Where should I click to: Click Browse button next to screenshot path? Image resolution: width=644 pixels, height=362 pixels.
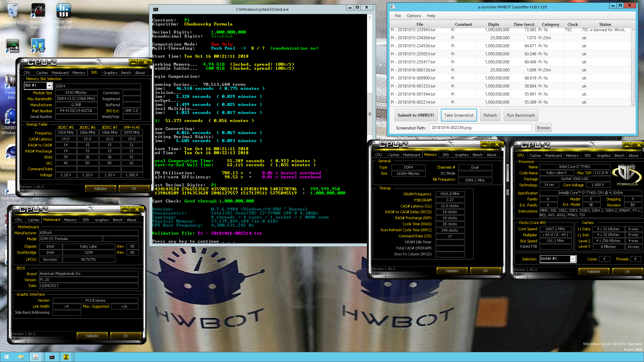[x=543, y=128]
